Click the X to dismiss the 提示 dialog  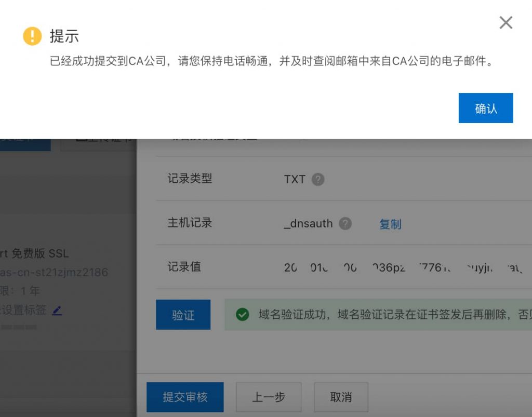(506, 23)
